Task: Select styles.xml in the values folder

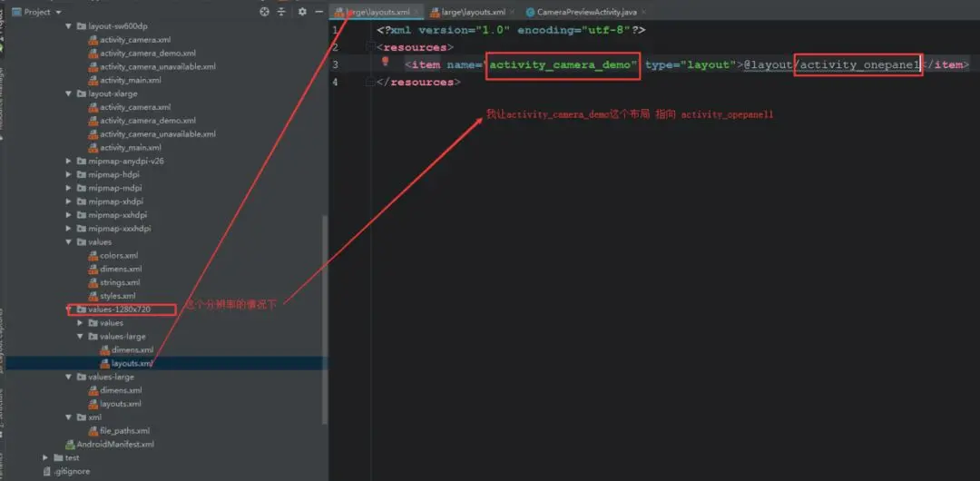Action: pos(117,296)
